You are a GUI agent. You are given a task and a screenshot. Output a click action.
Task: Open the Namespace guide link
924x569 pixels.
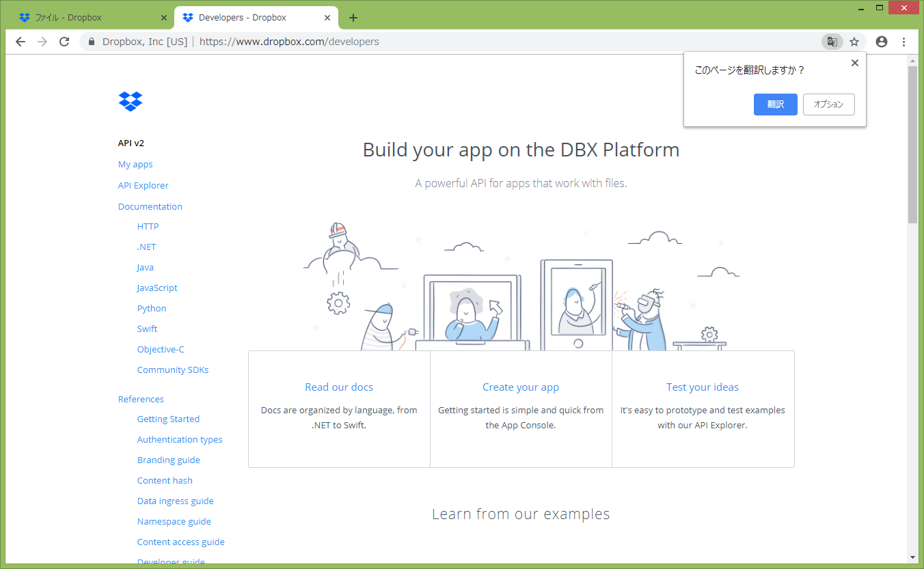[x=174, y=522]
